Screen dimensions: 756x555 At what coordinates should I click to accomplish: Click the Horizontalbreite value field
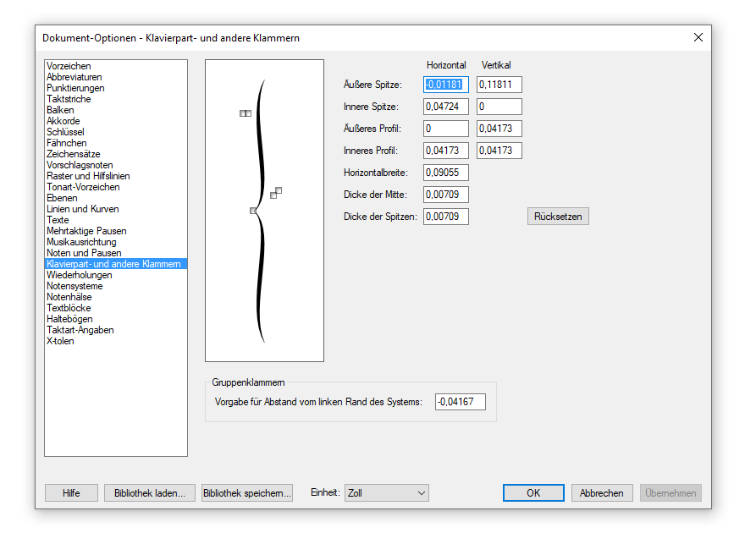click(x=446, y=173)
